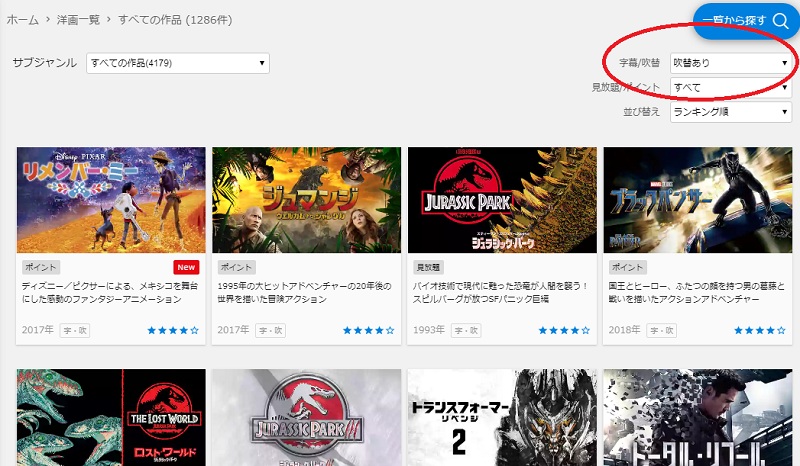Open the 見放題/ポイント dropdown showing すべて
This screenshot has height=466, width=800.
[731, 87]
